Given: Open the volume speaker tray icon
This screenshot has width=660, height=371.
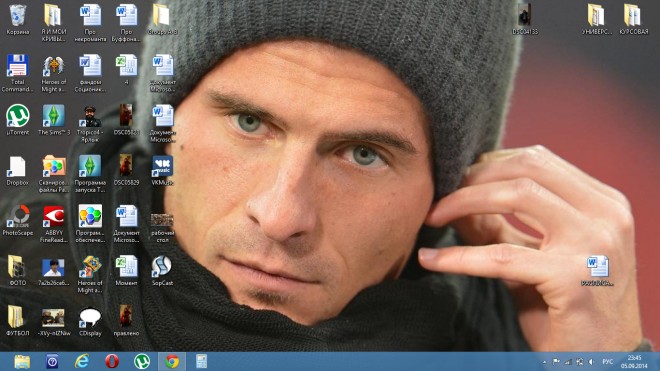Looking at the screenshot, I should pyautogui.click(x=591, y=362).
